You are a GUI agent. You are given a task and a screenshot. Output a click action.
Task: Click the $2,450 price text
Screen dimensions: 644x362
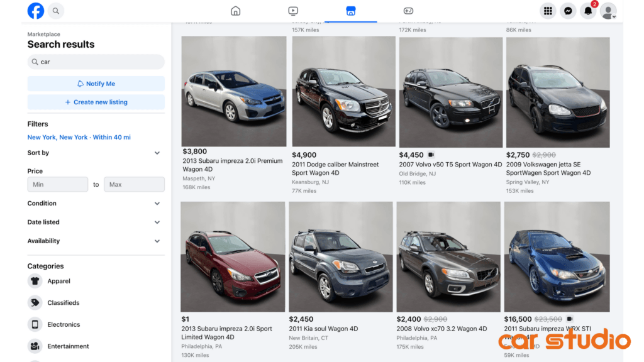301,319
